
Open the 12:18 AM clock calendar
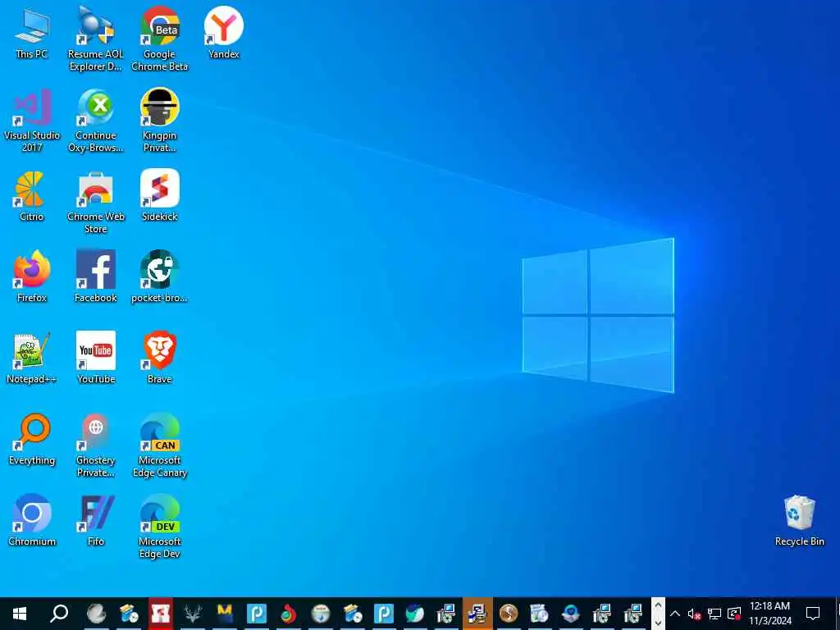coord(769,614)
